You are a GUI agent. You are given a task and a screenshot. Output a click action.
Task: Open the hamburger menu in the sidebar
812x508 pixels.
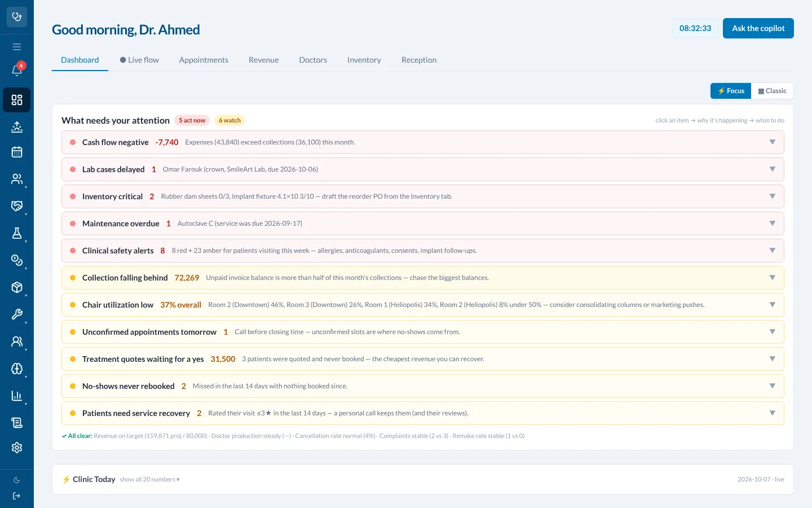pos(17,47)
